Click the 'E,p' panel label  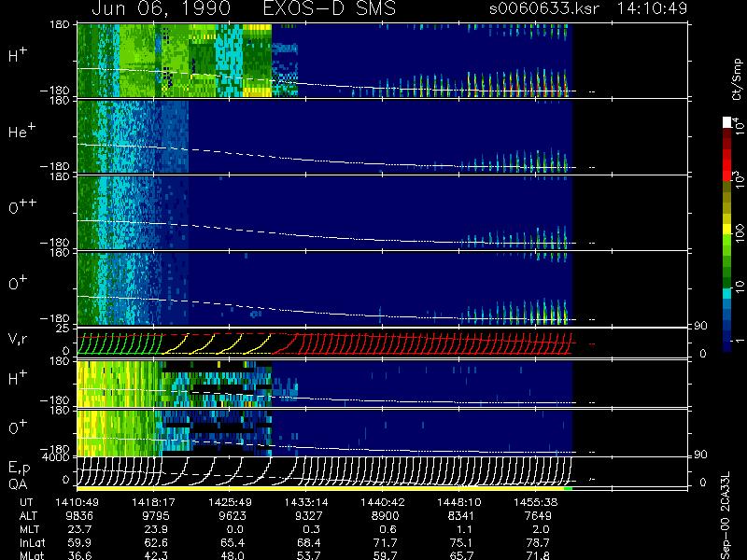point(19,469)
